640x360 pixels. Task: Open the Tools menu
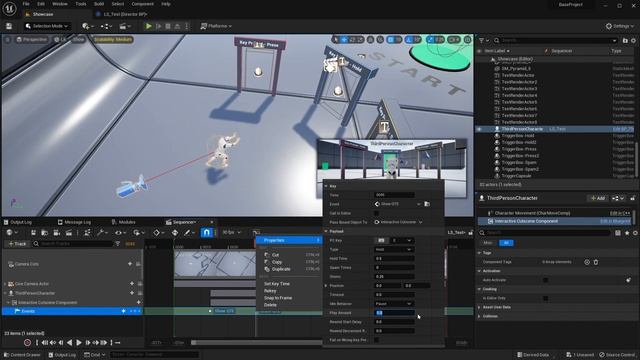coord(81,4)
